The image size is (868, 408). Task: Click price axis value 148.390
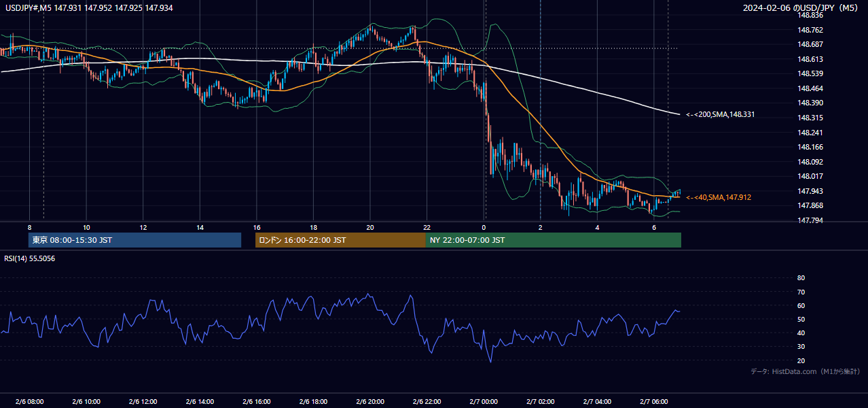pyautogui.click(x=810, y=103)
